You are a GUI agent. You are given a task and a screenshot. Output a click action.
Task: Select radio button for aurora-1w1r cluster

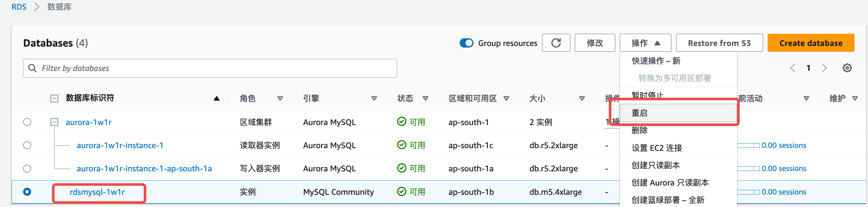pyautogui.click(x=27, y=122)
